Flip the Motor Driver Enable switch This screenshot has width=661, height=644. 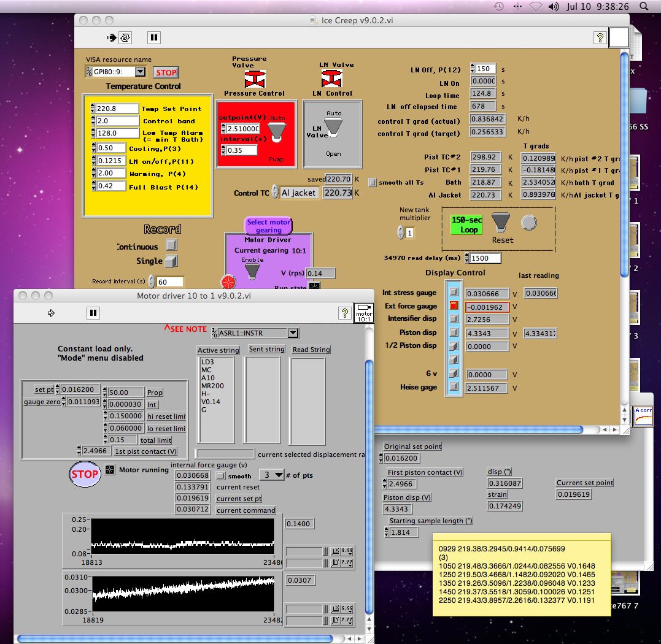[x=252, y=270]
